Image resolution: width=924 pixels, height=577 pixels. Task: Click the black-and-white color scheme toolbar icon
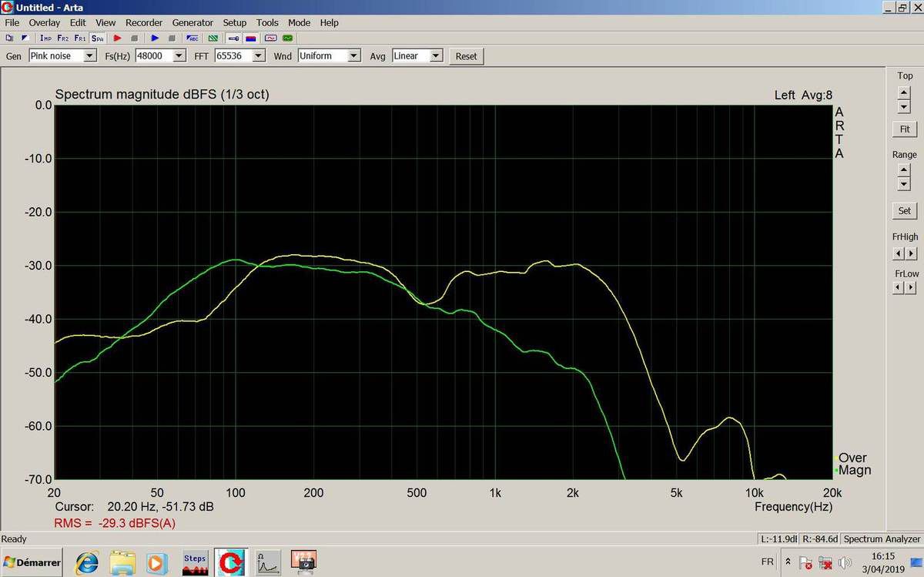(x=25, y=38)
